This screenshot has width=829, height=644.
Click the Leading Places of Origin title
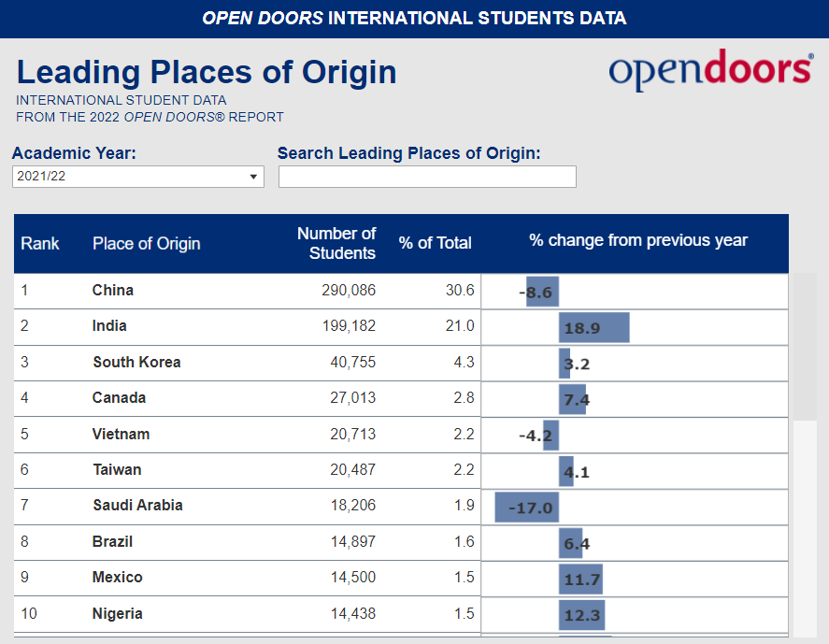(x=207, y=73)
